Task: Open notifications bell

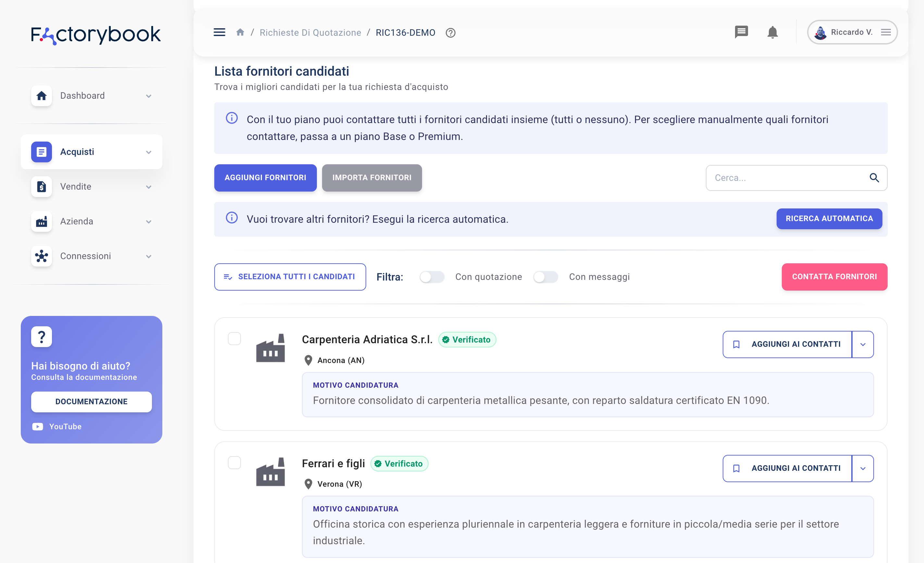Action: pos(772,32)
